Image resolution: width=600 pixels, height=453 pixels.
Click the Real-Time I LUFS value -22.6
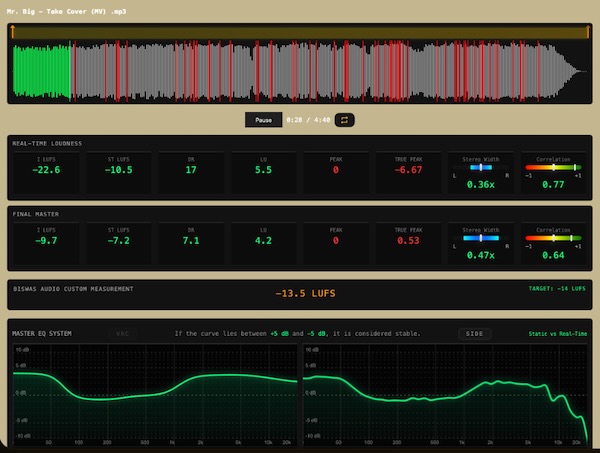[46, 170]
